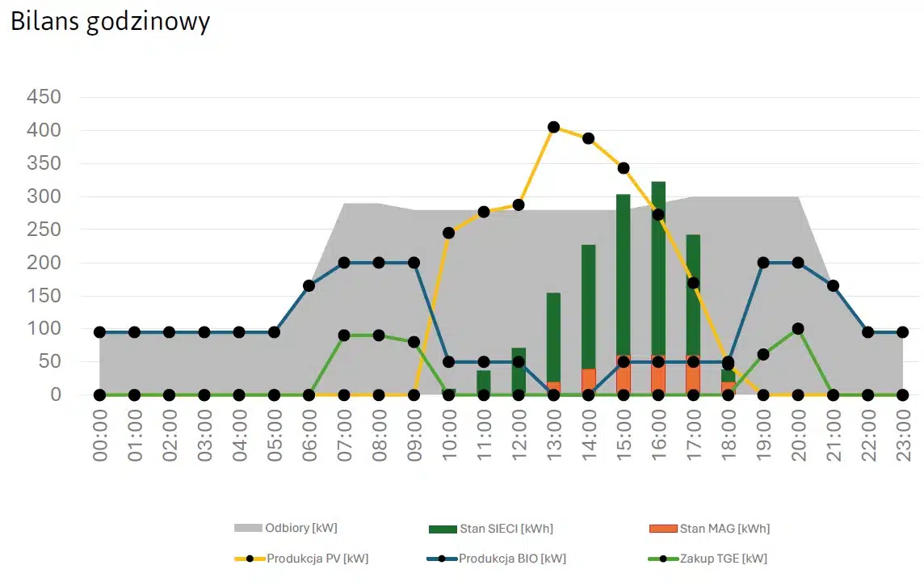Click the green Zakup TGE legend marker
The width and height of the screenshot is (924, 582).
(663, 559)
